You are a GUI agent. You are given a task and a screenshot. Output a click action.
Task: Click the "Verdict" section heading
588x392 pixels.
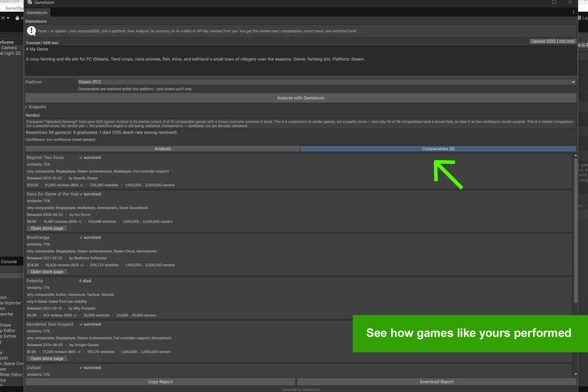click(x=32, y=115)
